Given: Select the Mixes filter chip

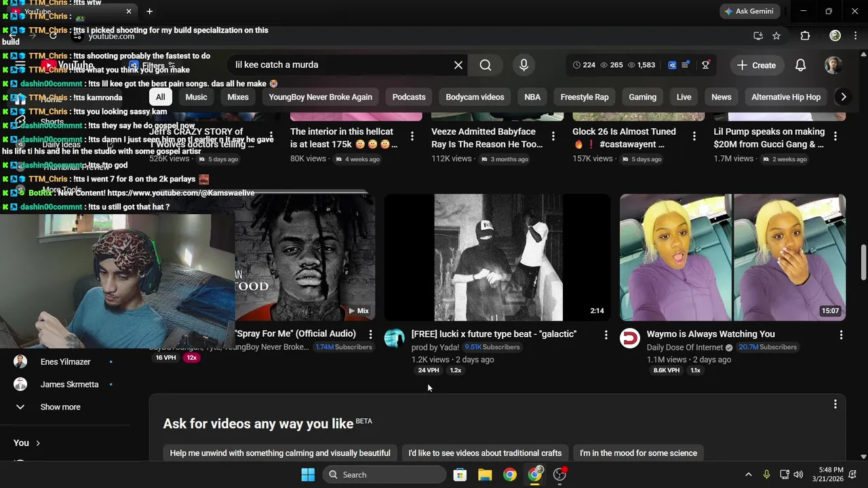Looking at the screenshot, I should (238, 97).
